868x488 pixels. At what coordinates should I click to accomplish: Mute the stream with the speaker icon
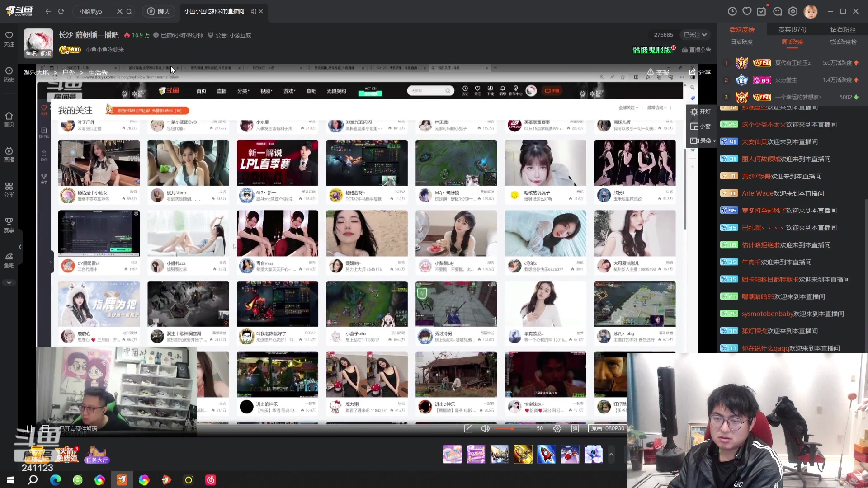tap(485, 428)
